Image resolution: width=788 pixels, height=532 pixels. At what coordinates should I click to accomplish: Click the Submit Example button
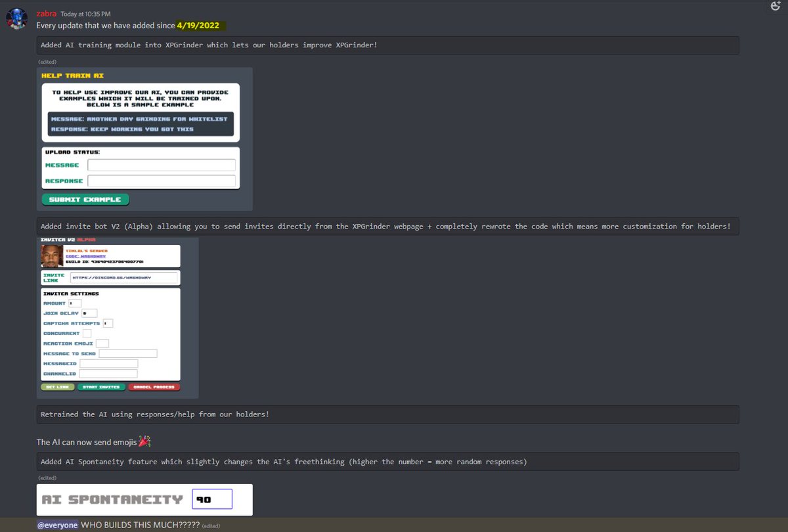(x=85, y=199)
